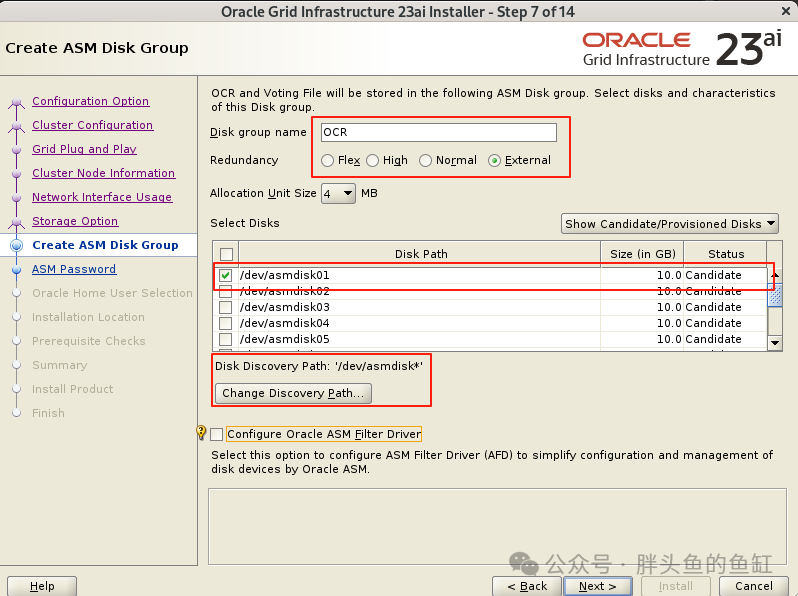Viewport: 798px width, 596px height.
Task: Close the installer window with the X
Action: 786,11
